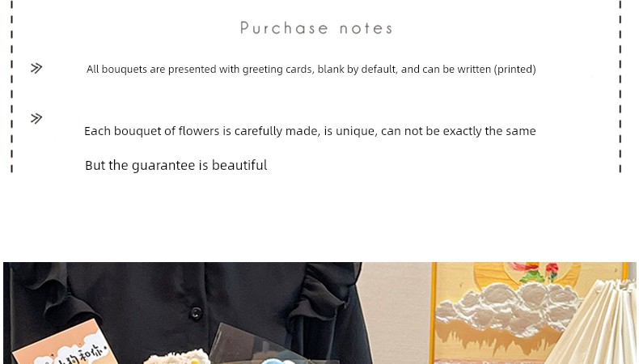Click the red and green figure above clouds

click(537, 273)
